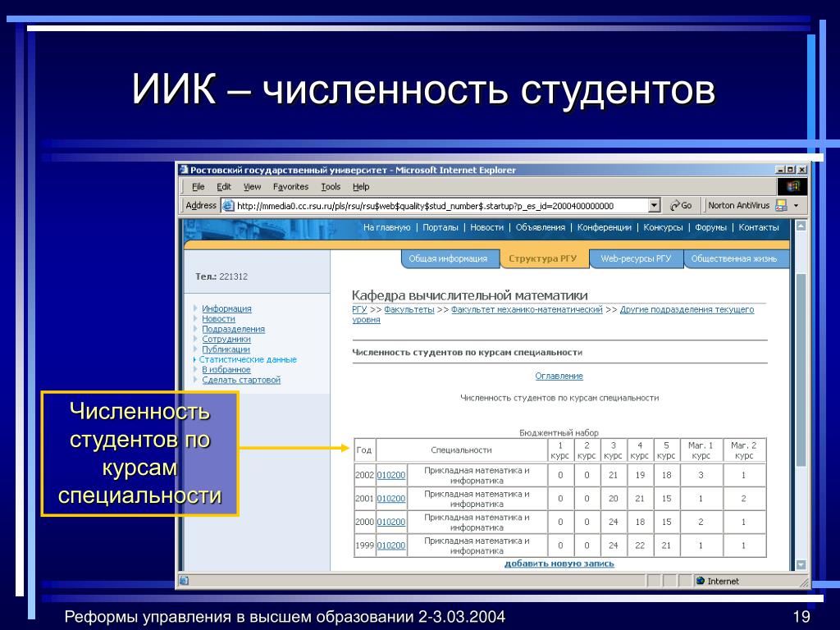Image resolution: width=840 pixels, height=630 pixels.
Task: Open the Порталы navigation link
Action: point(441,227)
